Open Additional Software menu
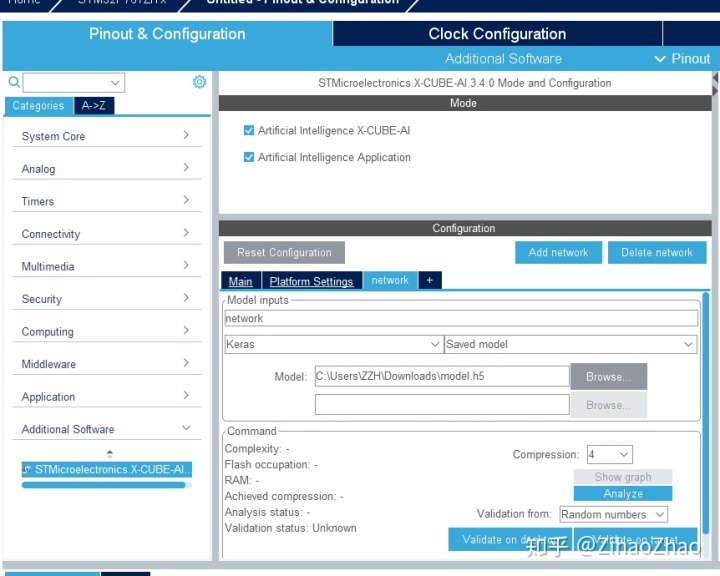This screenshot has height=576, width=720. (503, 59)
